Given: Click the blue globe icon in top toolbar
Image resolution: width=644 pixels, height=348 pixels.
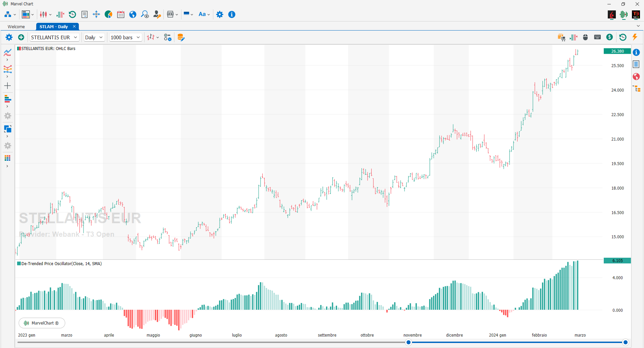Looking at the screenshot, I should point(133,14).
